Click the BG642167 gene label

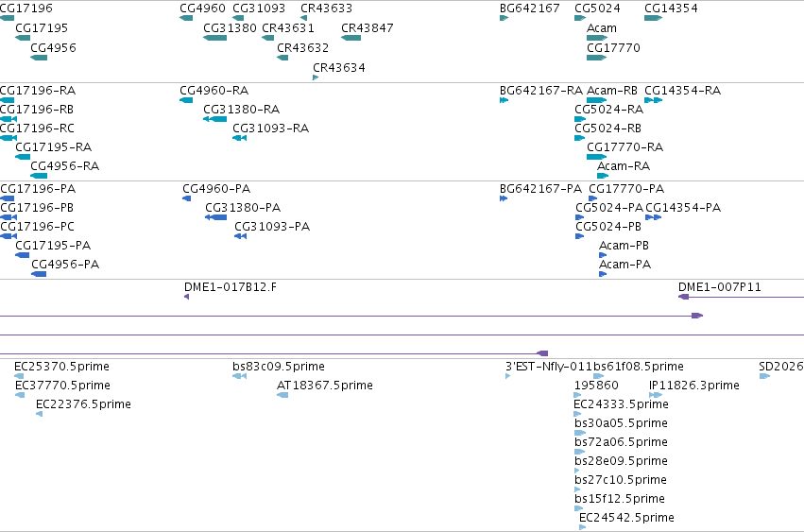(x=530, y=9)
